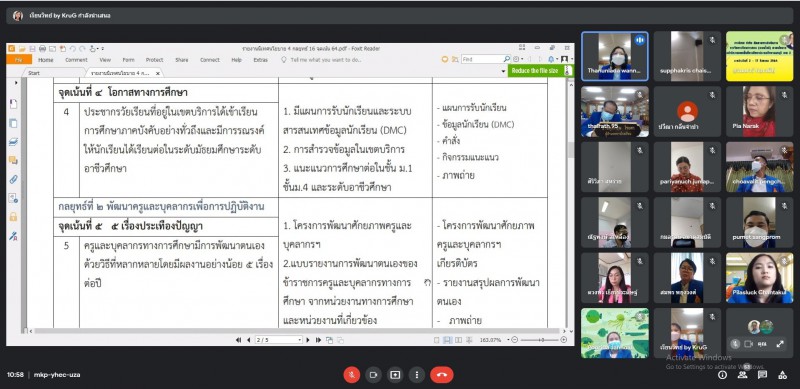Image resolution: width=800 pixels, height=389 pixels.
Task: Open the activities icon at bottom right
Action: pyautogui.click(x=782, y=375)
